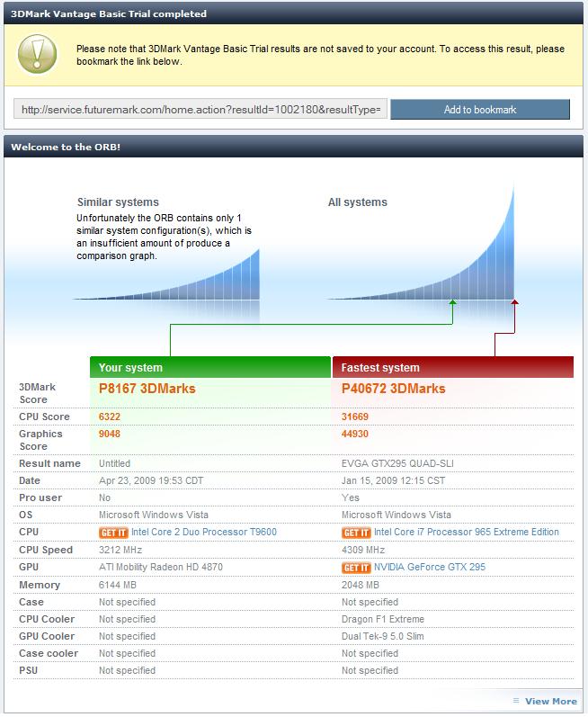Click your graphics score 9048
Screen dimensions: 588x717
coord(110,434)
